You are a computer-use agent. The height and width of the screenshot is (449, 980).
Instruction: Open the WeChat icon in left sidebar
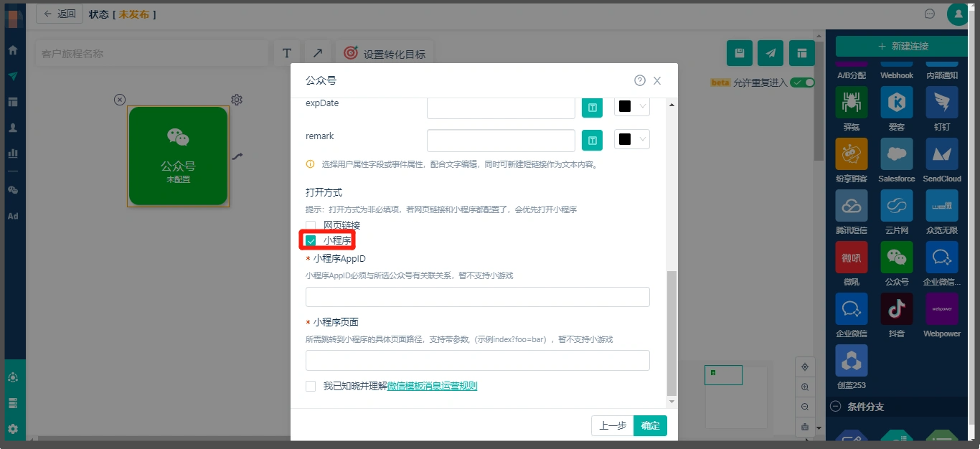(13, 190)
